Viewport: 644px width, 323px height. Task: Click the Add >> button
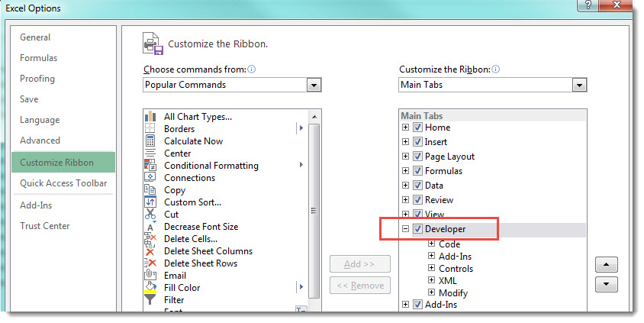360,264
